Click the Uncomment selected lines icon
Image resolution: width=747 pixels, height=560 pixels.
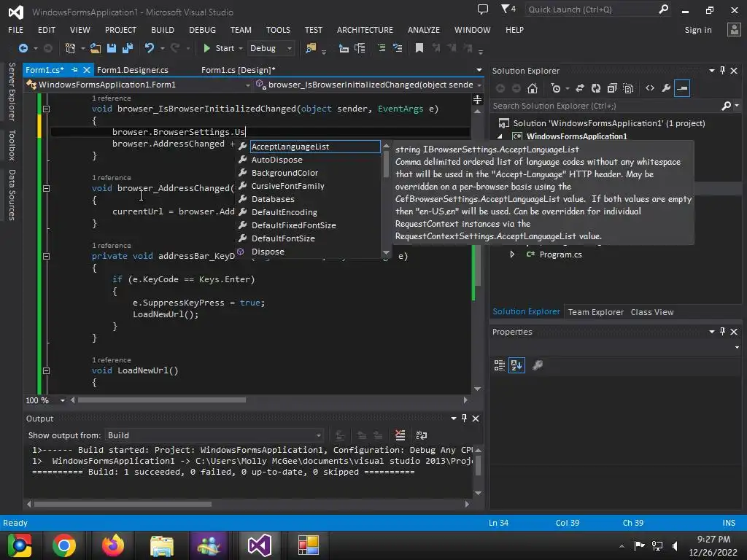(x=398, y=48)
